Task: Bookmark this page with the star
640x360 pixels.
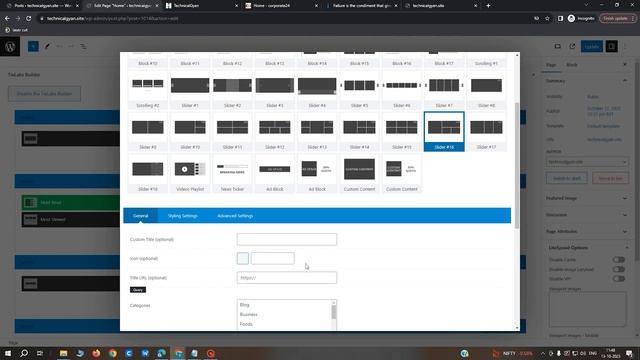Action: pos(548,18)
